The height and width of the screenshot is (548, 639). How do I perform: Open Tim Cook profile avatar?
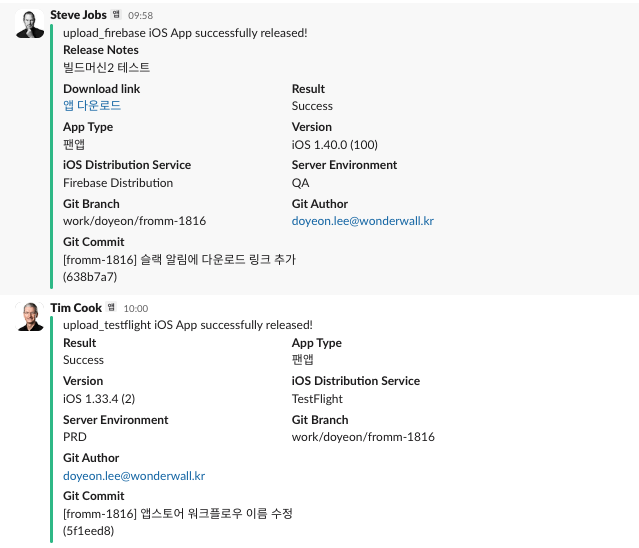(29, 317)
